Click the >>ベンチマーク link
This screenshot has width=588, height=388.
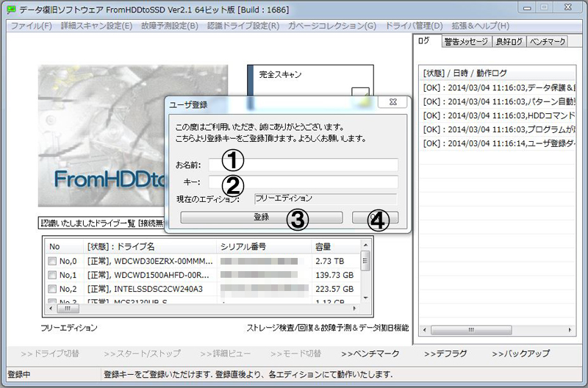[370, 353]
